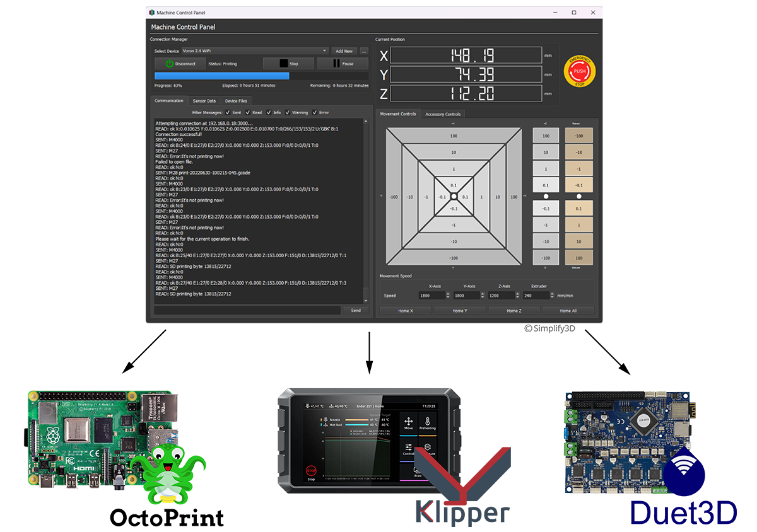
Task: Click the Add New device button
Action: pos(344,51)
